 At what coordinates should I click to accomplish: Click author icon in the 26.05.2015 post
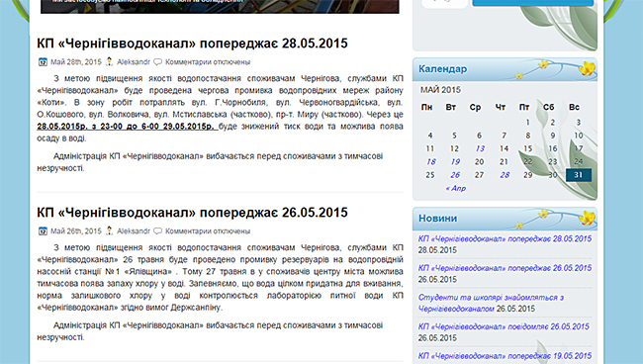[109, 230]
